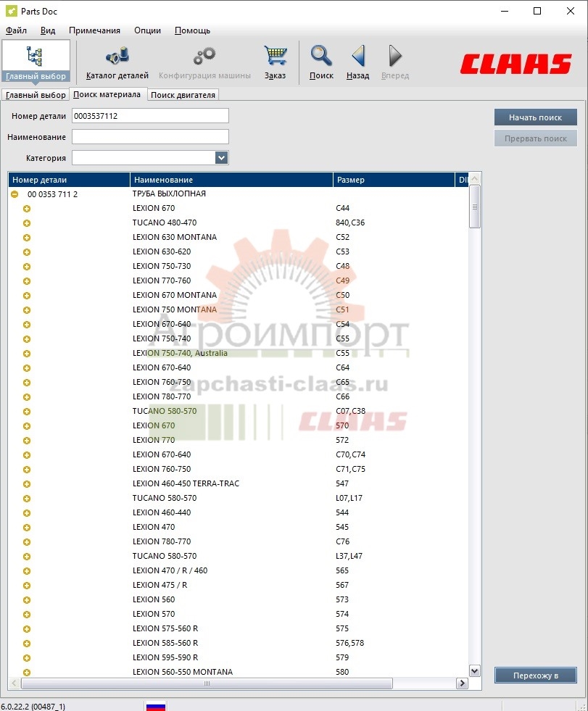Screen dimensions: 588x711
Task: Select the C07,C38 size cell
Action: pyautogui.click(x=350, y=411)
